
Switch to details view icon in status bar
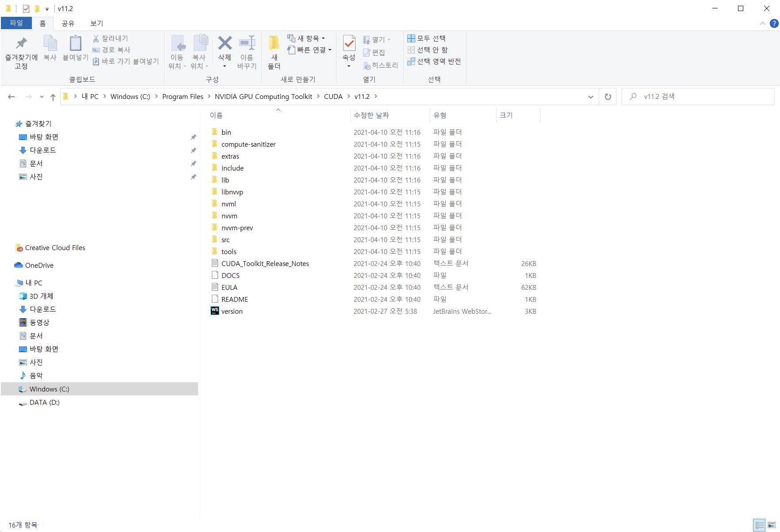[x=760, y=525]
